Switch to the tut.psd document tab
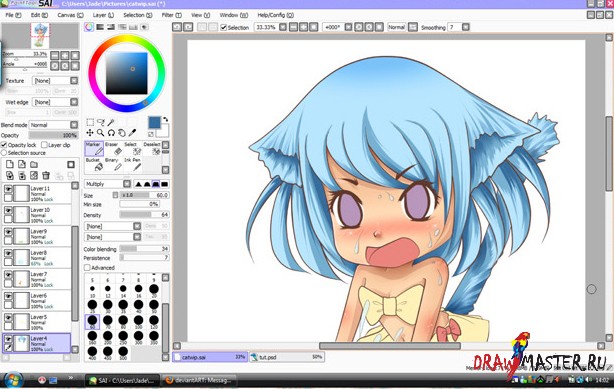The height and width of the screenshot is (389, 614). click(x=287, y=357)
